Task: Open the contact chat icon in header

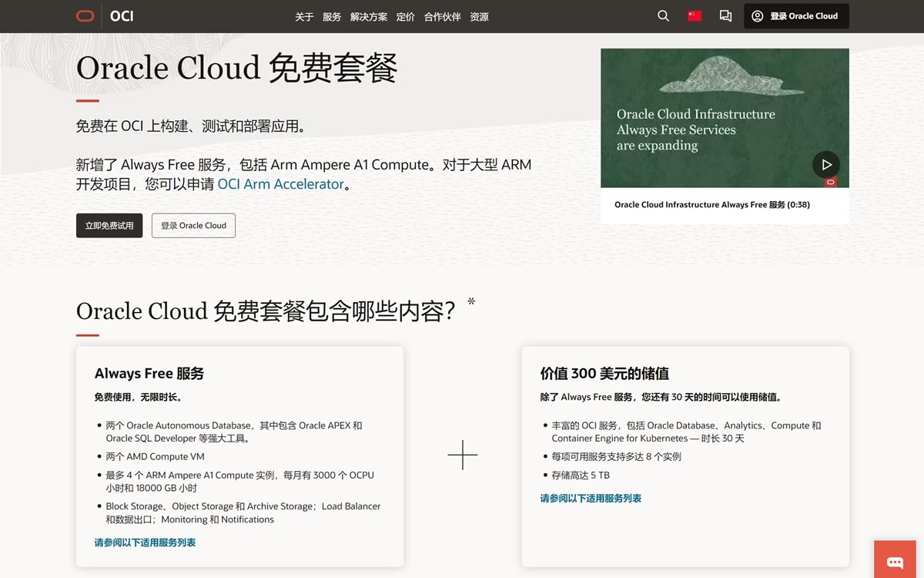Action: [x=725, y=16]
